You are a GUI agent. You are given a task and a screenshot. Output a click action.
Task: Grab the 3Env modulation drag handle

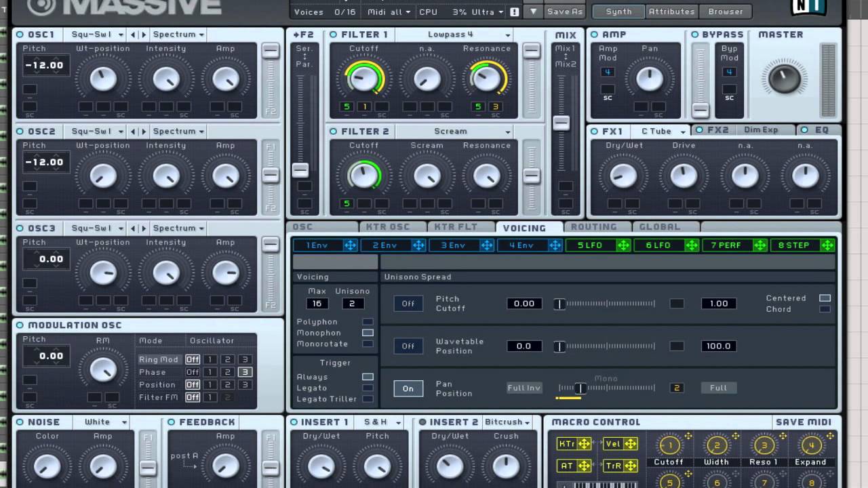pyautogui.click(x=487, y=245)
